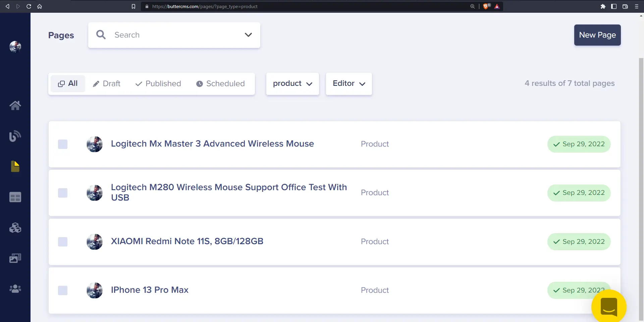The width and height of the screenshot is (644, 322).
Task: Open the browser hamburger menu
Action: click(x=637, y=6)
